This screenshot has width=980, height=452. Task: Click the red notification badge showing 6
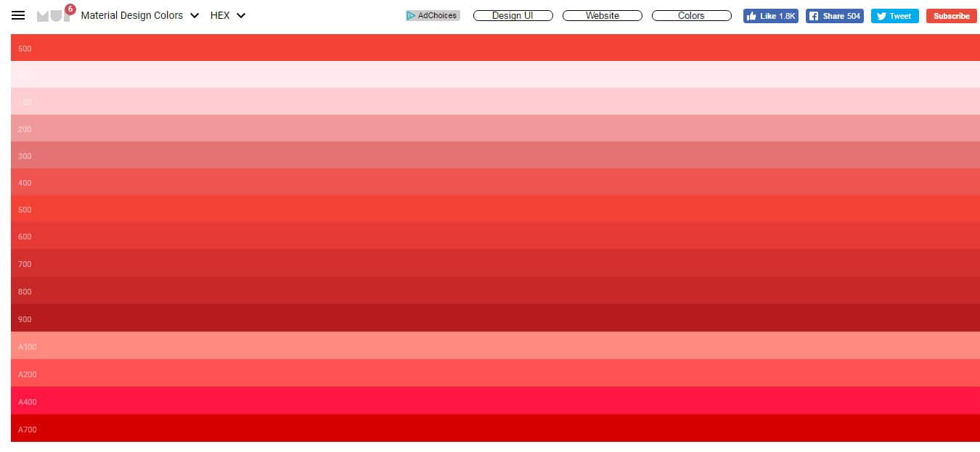coord(70,9)
